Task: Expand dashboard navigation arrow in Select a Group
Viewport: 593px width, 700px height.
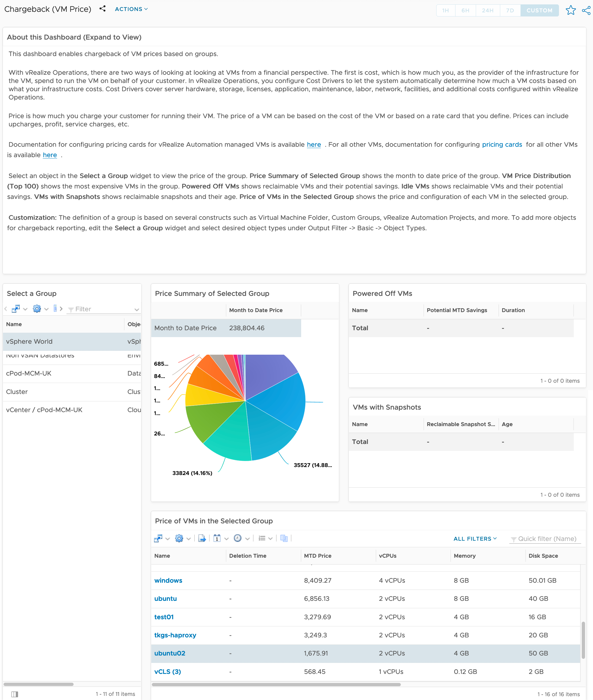Action: pos(25,309)
